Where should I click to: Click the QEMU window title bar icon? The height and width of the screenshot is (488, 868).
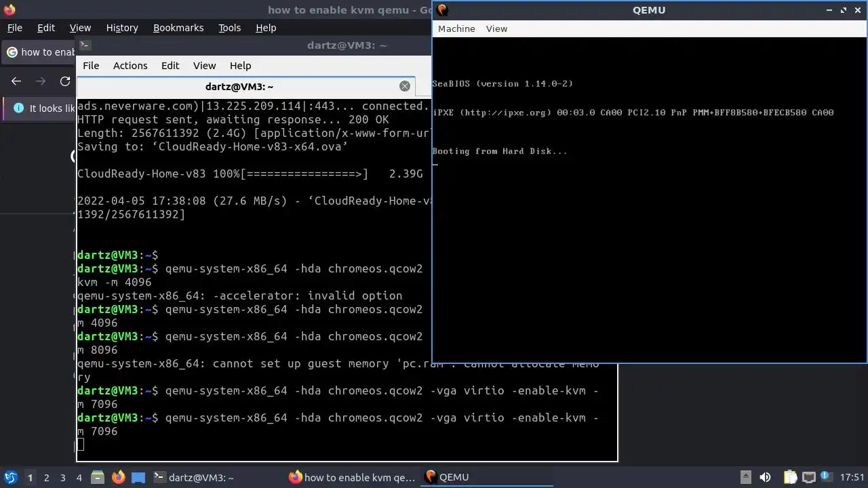pyautogui.click(x=442, y=9)
